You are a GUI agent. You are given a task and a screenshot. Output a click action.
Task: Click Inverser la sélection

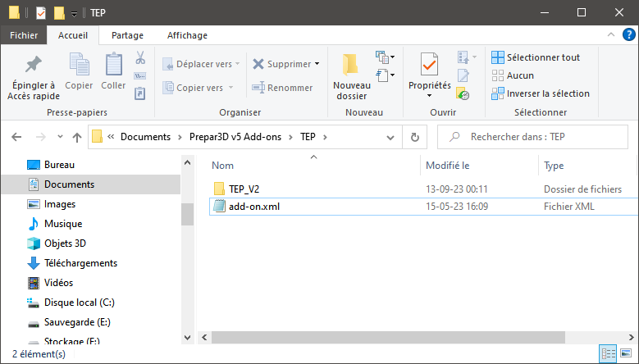(541, 93)
